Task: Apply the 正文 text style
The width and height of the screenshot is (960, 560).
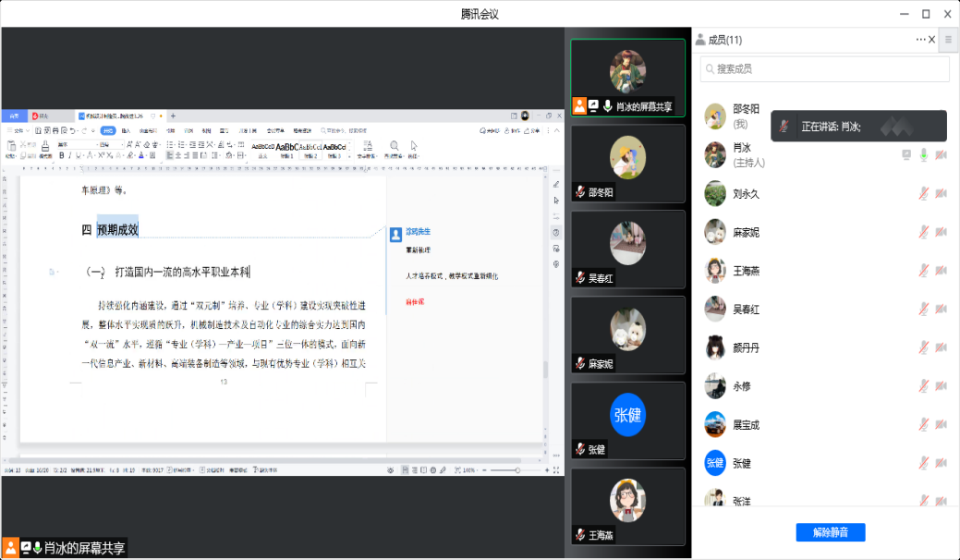Action: 262,149
